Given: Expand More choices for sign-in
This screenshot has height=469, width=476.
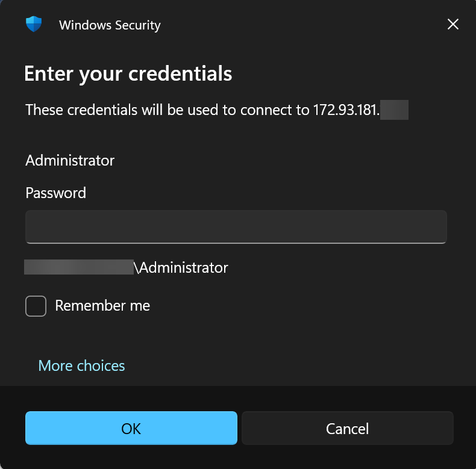Looking at the screenshot, I should pyautogui.click(x=81, y=365).
